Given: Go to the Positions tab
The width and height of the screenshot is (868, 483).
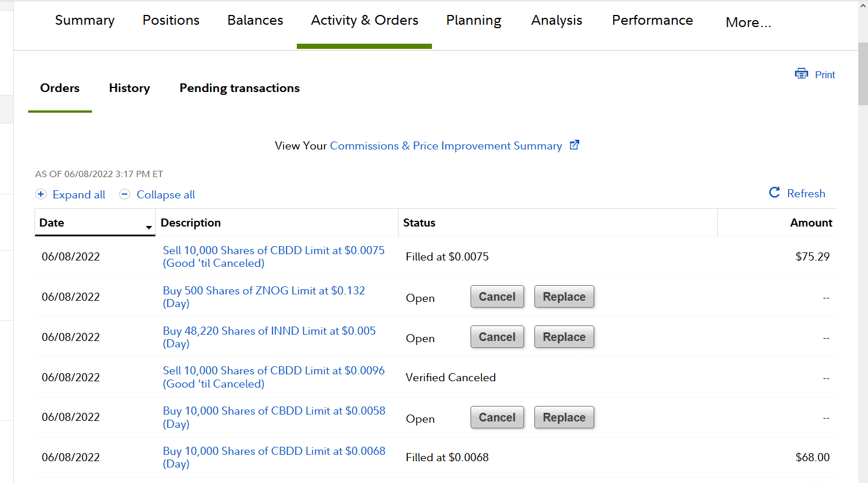Looking at the screenshot, I should pos(171,20).
